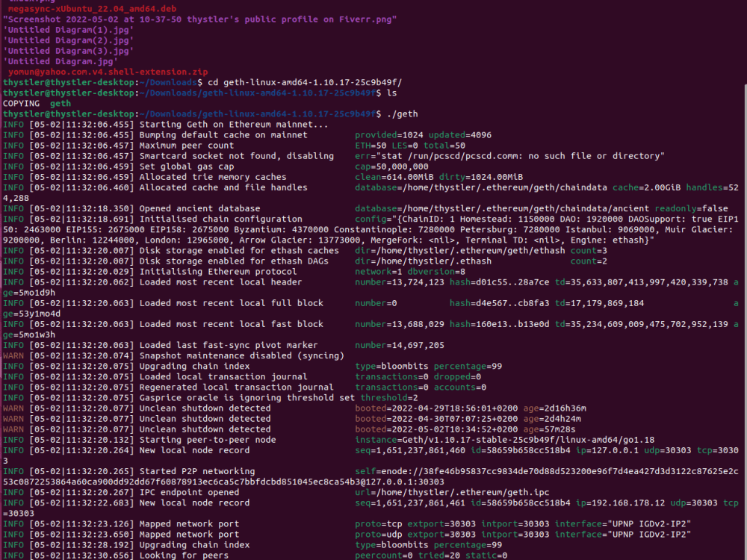Viewport: 747px width, 560px height.
Task: Select the 'cap=50,000,000' value
Action: [x=391, y=167]
